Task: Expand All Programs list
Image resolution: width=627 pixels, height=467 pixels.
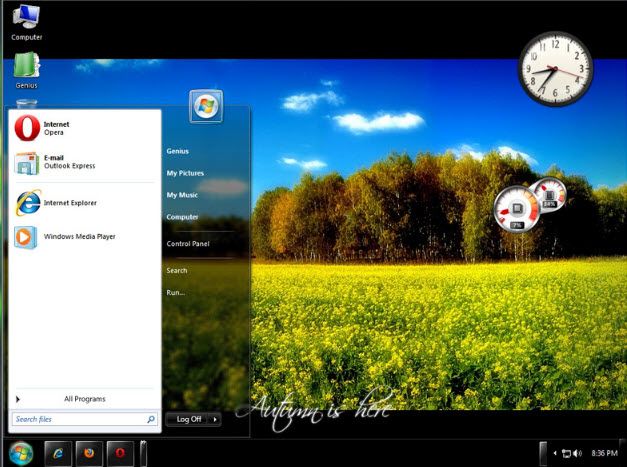Action: (85, 399)
